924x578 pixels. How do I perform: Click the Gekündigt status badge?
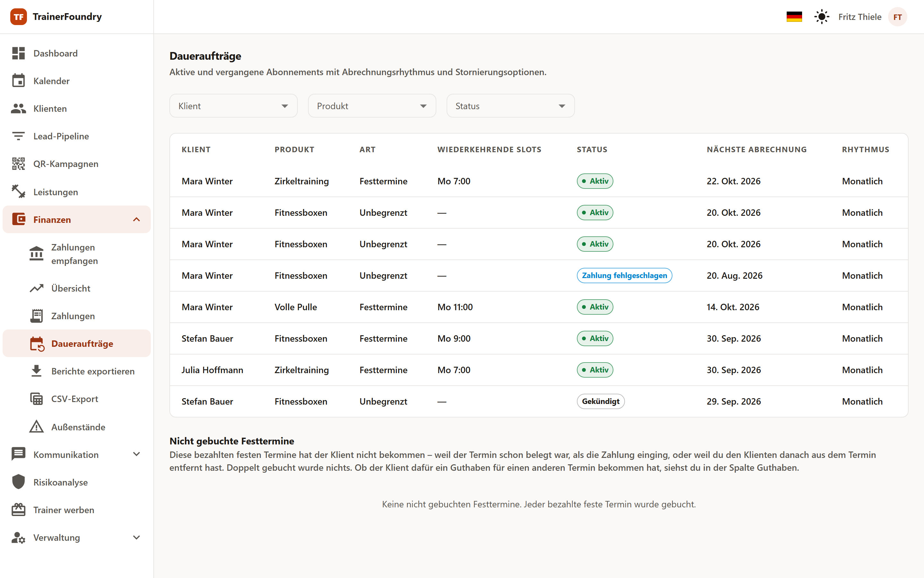(601, 401)
